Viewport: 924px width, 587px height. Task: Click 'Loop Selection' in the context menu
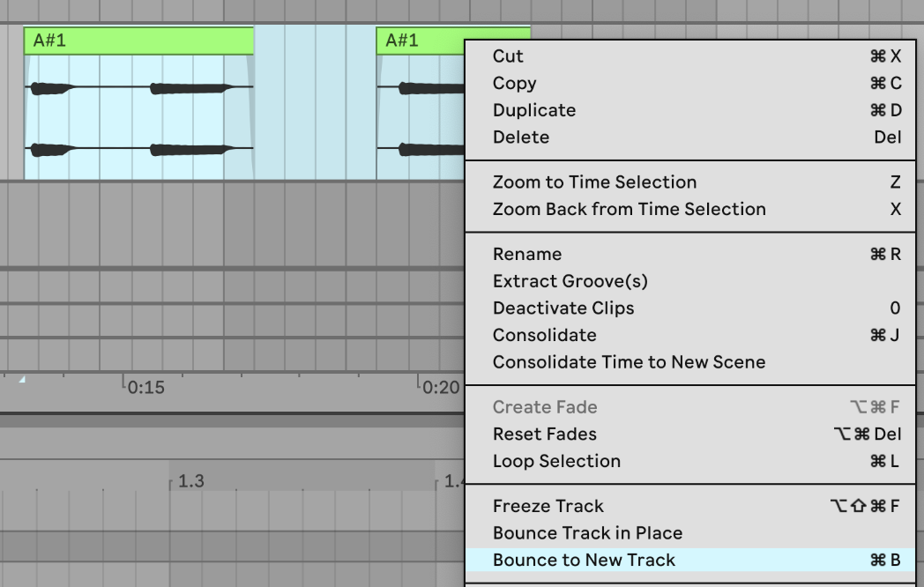click(555, 461)
